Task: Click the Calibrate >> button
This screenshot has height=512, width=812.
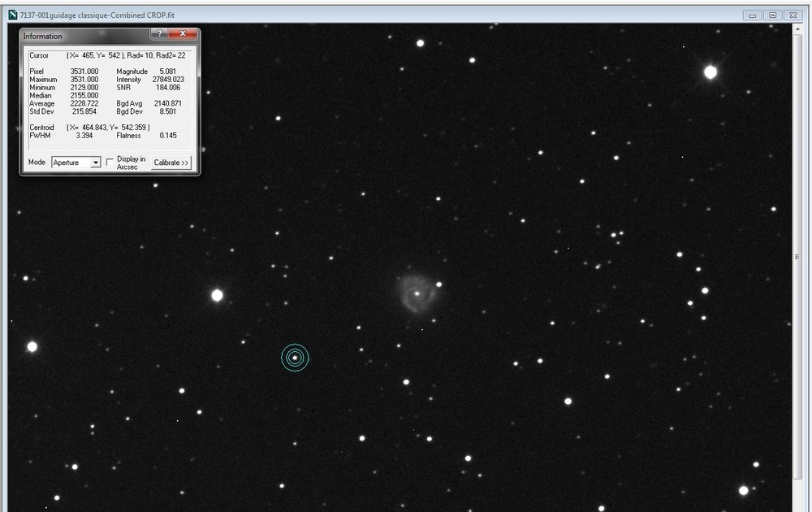Action: [x=171, y=163]
